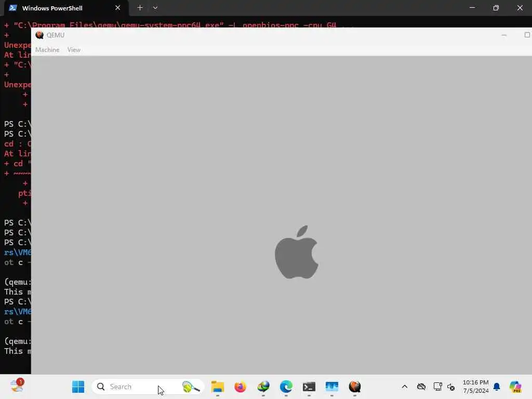Click the taskbar Search box
The image size is (532, 399).
tap(148, 387)
